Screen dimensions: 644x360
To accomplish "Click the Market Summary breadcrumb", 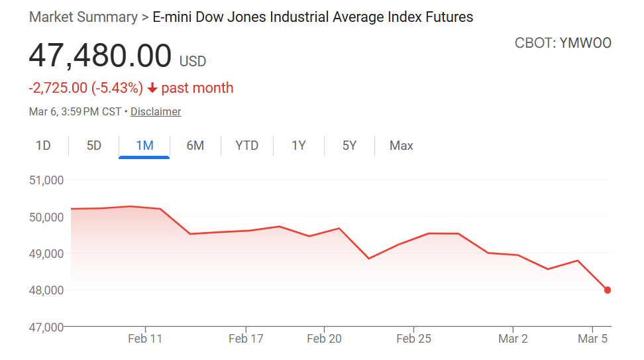I will [x=83, y=17].
